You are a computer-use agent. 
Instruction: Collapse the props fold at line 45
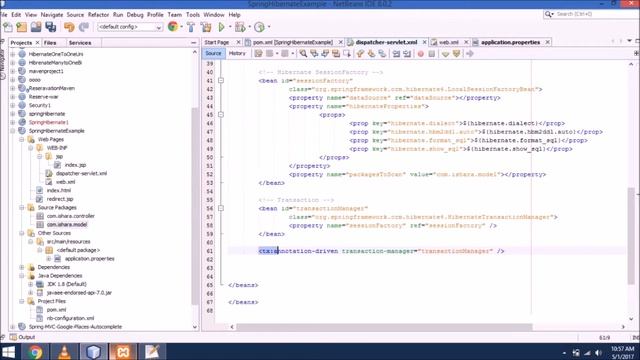[221, 115]
